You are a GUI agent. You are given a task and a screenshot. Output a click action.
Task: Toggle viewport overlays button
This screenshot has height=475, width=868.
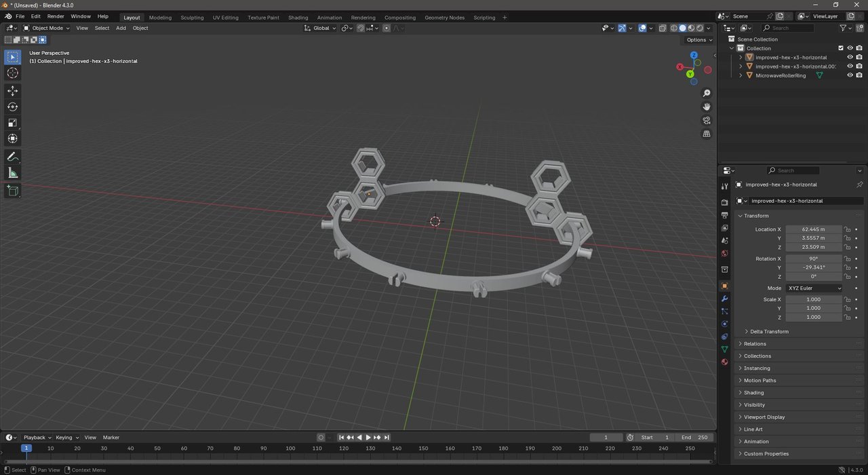pos(642,28)
